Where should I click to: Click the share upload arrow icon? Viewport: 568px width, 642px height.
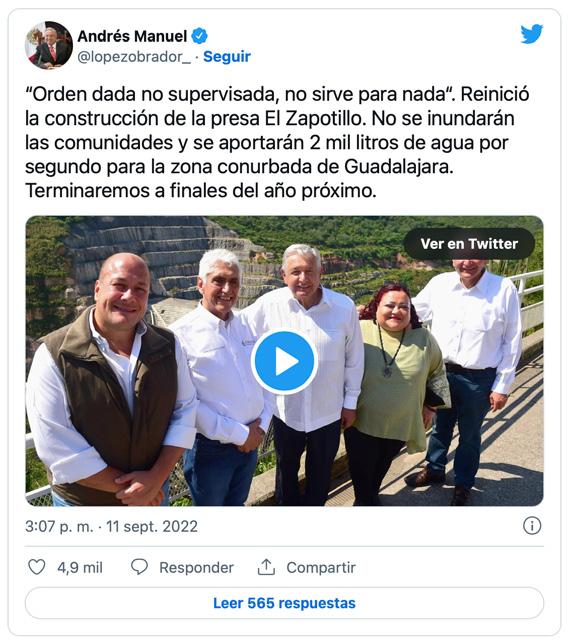266,567
